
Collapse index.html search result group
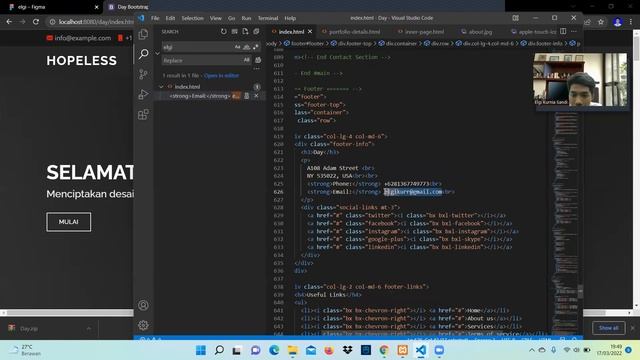[x=161, y=87]
